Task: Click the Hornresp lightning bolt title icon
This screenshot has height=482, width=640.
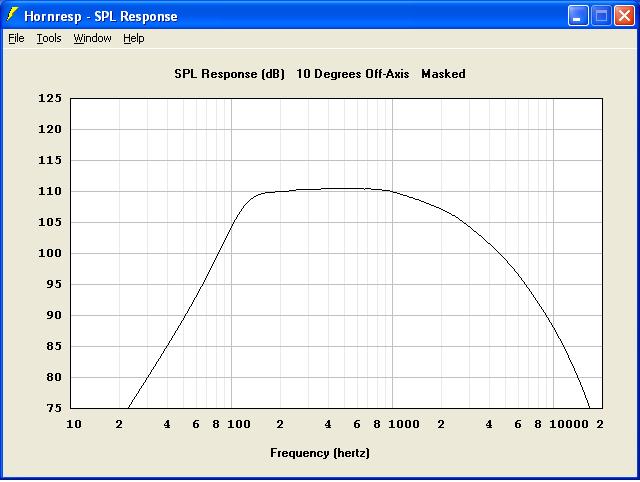Action: pos(12,16)
